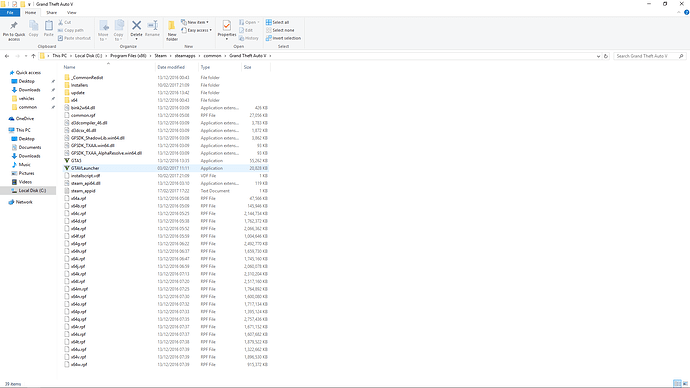Click the Pin to Quick access icon
This screenshot has width=690, height=388.
point(14,30)
